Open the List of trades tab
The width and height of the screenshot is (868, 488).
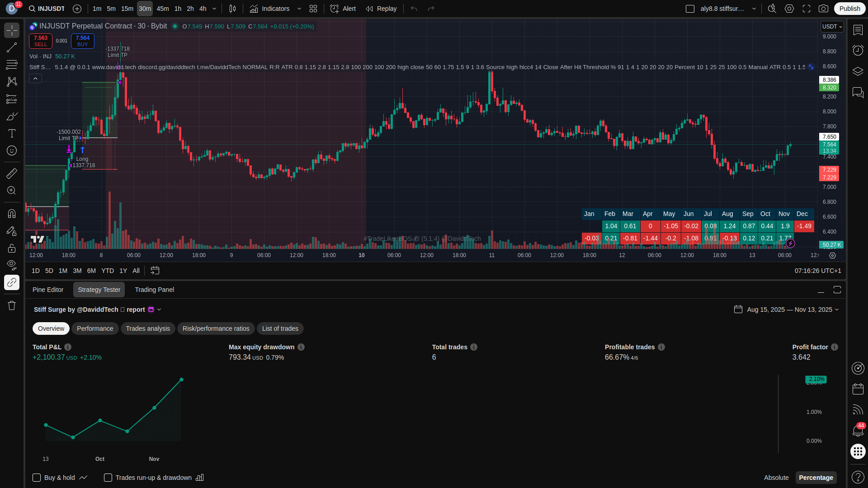280,328
